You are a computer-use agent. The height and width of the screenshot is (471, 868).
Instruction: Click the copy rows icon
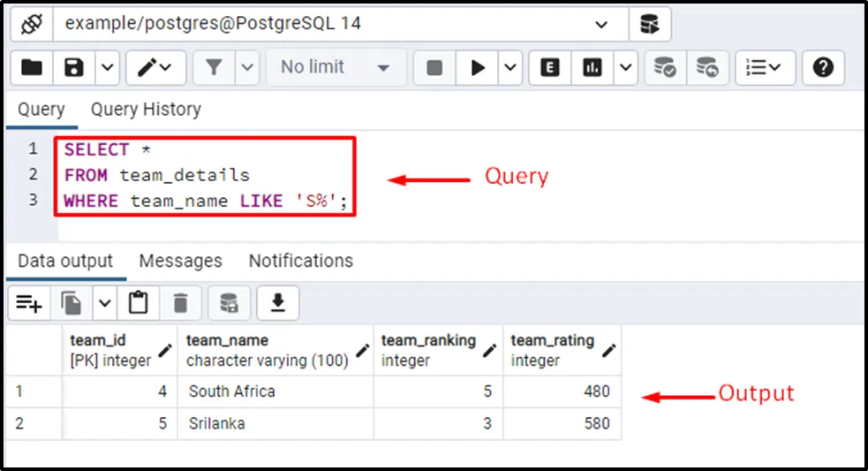tap(71, 303)
